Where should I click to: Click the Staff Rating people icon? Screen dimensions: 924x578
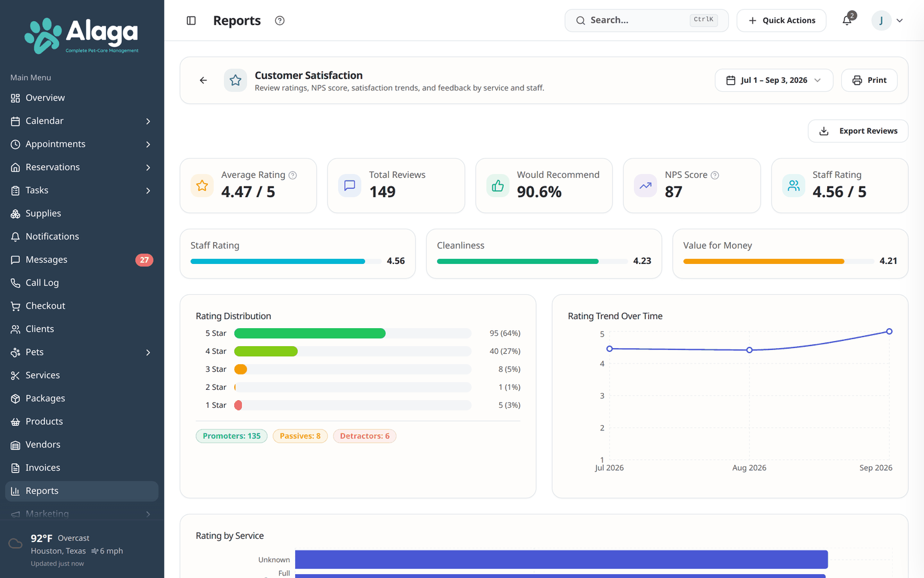(x=794, y=186)
